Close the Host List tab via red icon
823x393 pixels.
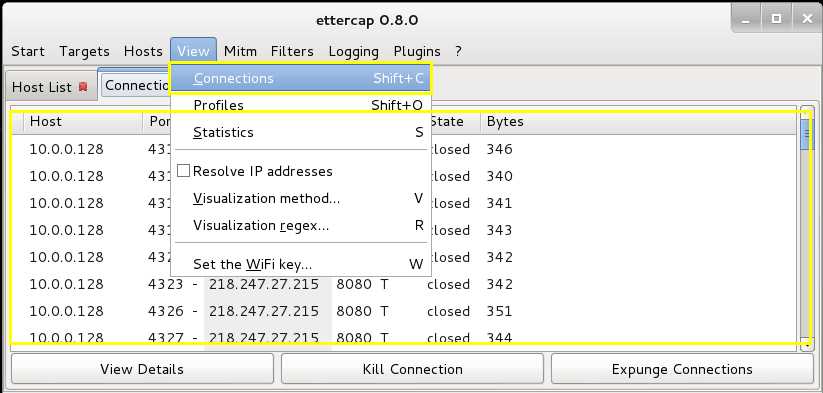83,87
